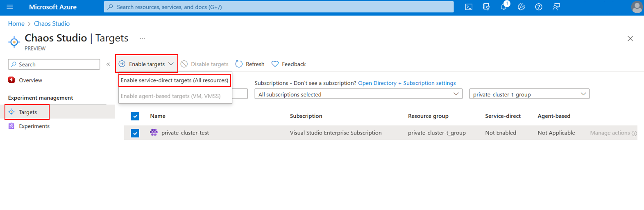Open the All subscriptions selected dropdown
The height and width of the screenshot is (210, 644).
(358, 94)
